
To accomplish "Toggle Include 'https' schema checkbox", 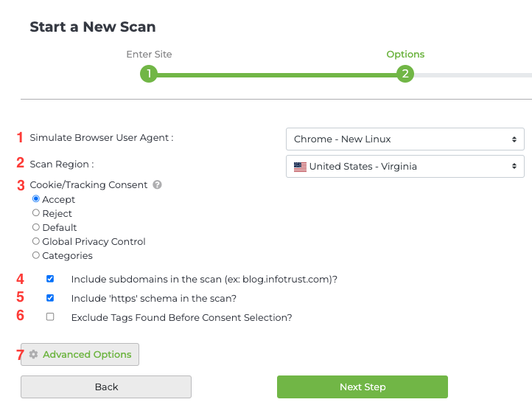I will click(50, 299).
